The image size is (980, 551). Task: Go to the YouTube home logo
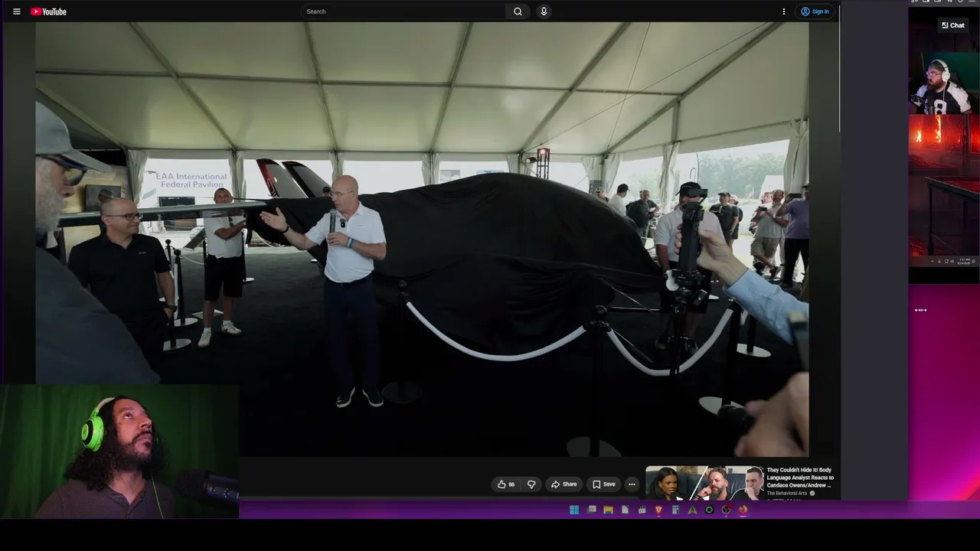pos(48,11)
